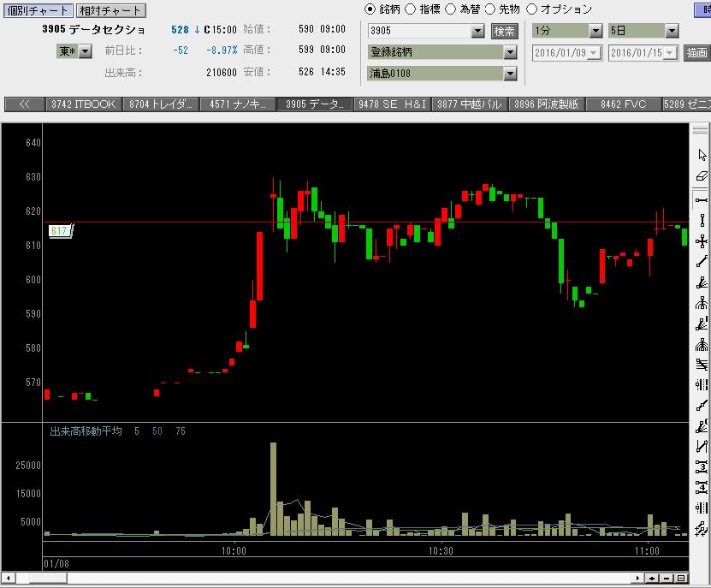Click the 出来高移動平均 indicator label
This screenshot has height=588, width=711.
pyautogui.click(x=86, y=431)
